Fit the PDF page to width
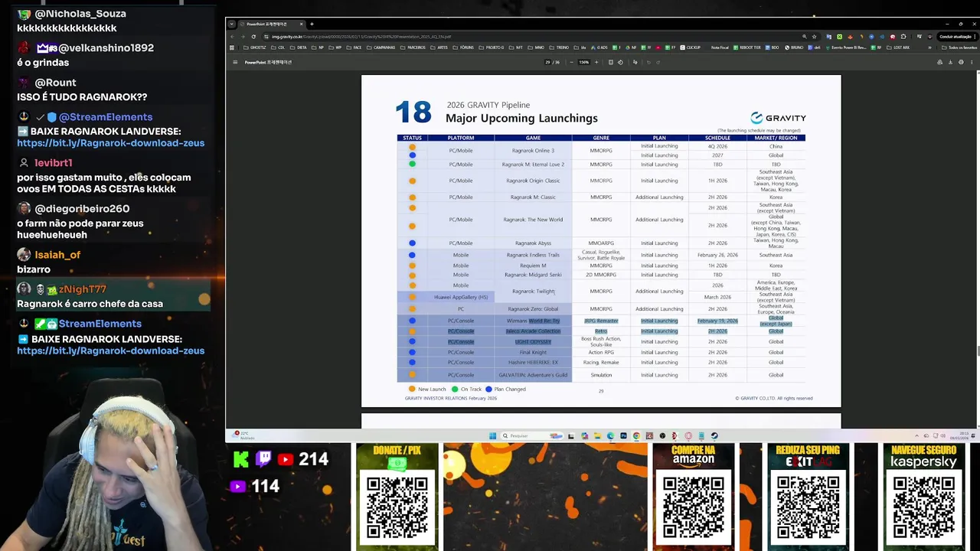Image resolution: width=980 pixels, height=551 pixels. pos(610,62)
